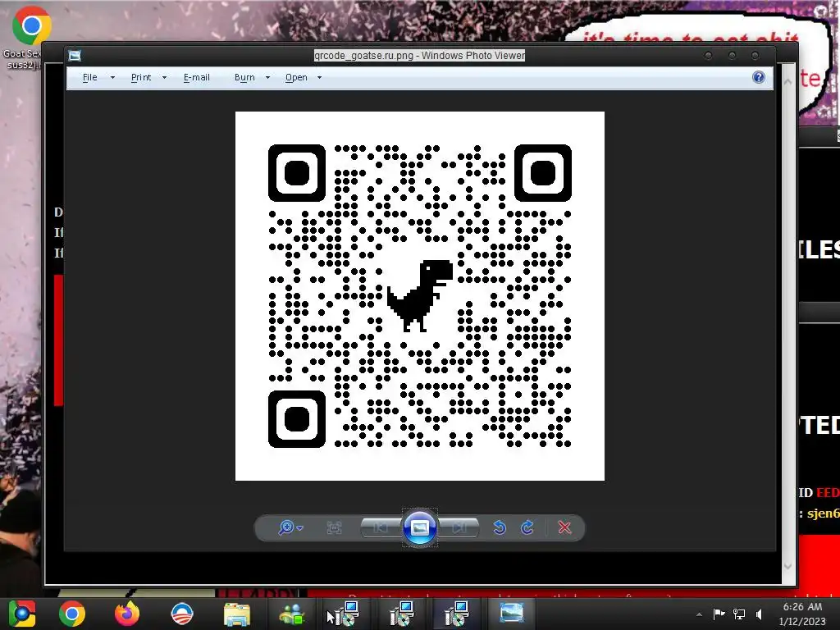Go to the previous photo
840x630 pixels.
381,527
